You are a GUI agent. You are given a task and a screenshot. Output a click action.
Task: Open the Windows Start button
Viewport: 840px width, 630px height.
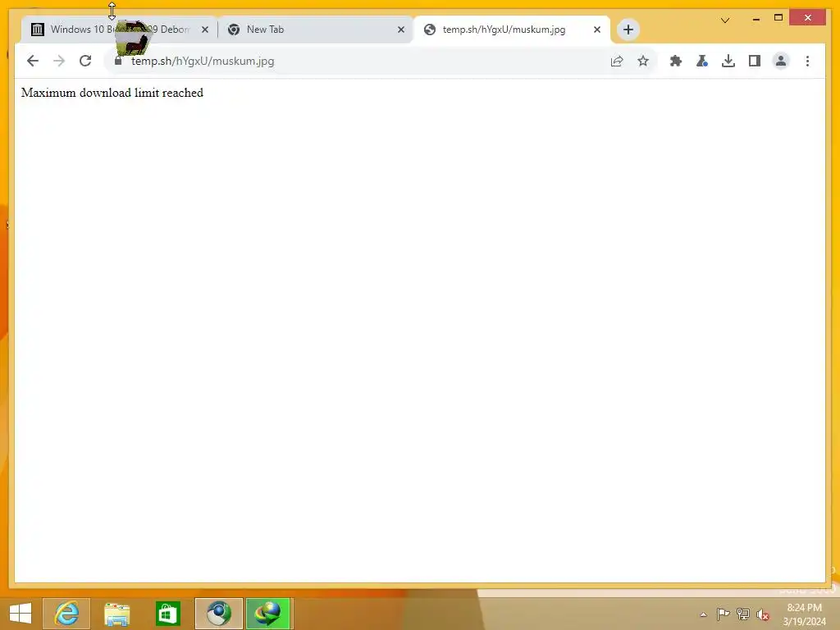(21, 614)
